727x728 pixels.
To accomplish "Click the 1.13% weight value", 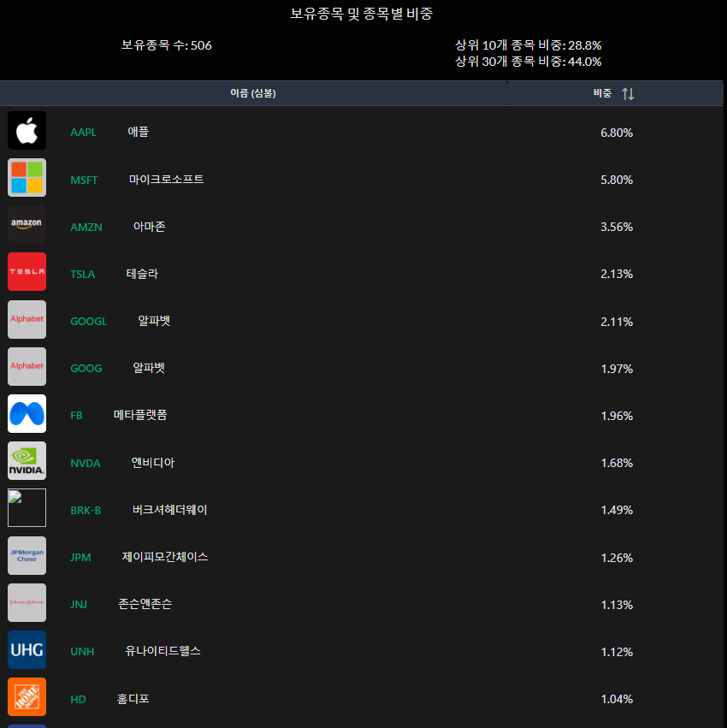I will pyautogui.click(x=617, y=605).
